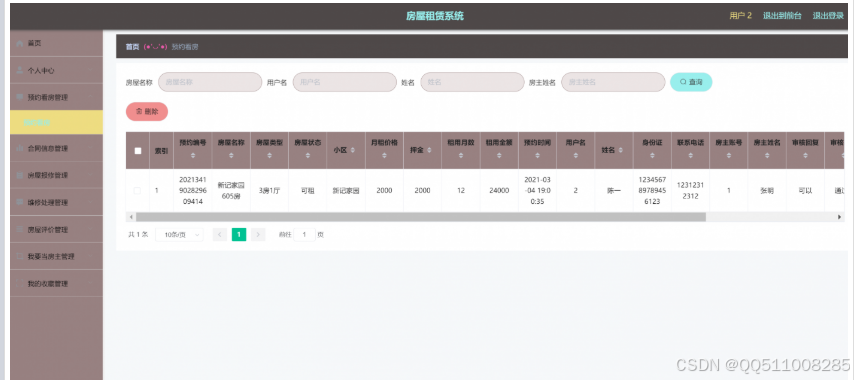Sort by 租用金额 column sort arrows
The width and height of the screenshot is (854, 380).
coord(499,156)
